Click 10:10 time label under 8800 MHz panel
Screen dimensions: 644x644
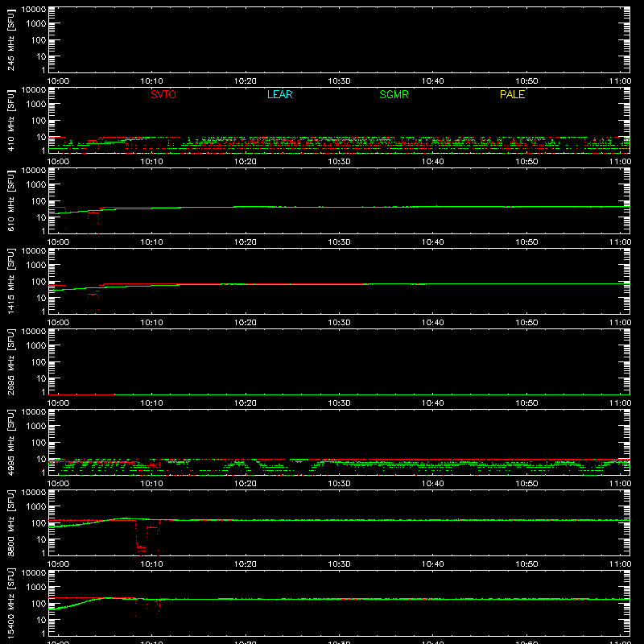click(x=152, y=564)
